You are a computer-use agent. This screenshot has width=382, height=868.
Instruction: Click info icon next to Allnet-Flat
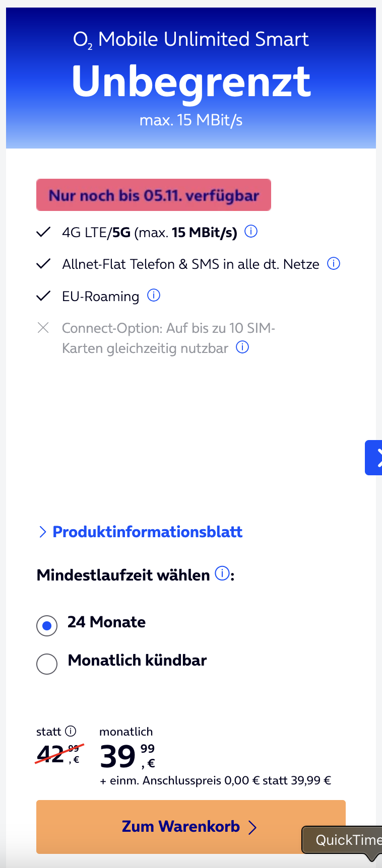(334, 263)
